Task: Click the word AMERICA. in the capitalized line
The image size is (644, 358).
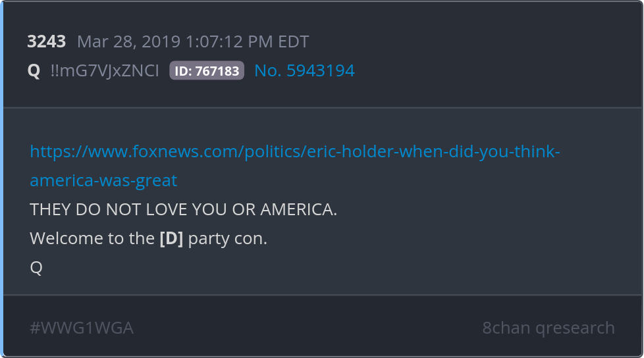Action: click(298, 209)
